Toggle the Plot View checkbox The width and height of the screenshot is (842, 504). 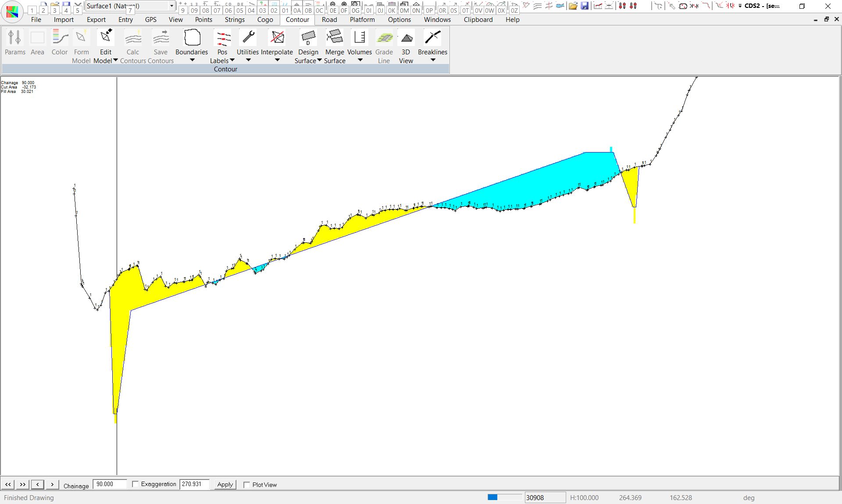click(246, 485)
